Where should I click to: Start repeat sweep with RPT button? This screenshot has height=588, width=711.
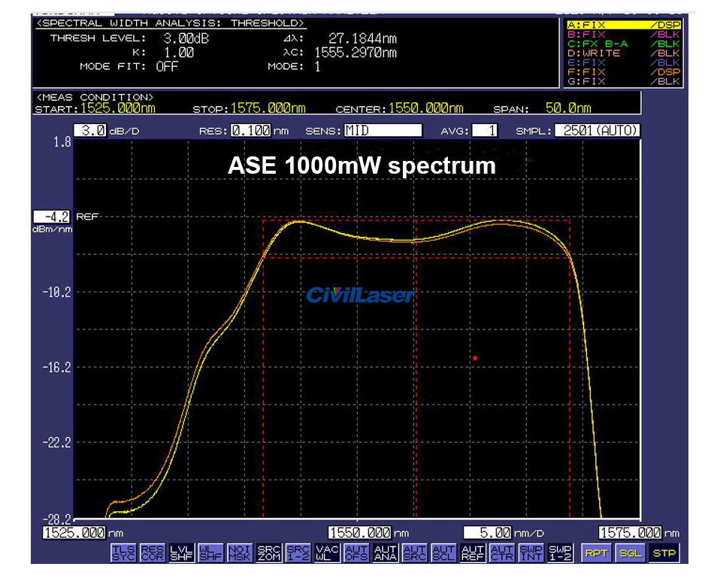[x=596, y=553]
